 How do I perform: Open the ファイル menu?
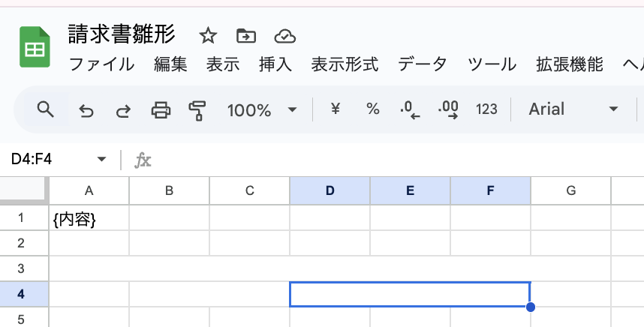pyautogui.click(x=101, y=64)
